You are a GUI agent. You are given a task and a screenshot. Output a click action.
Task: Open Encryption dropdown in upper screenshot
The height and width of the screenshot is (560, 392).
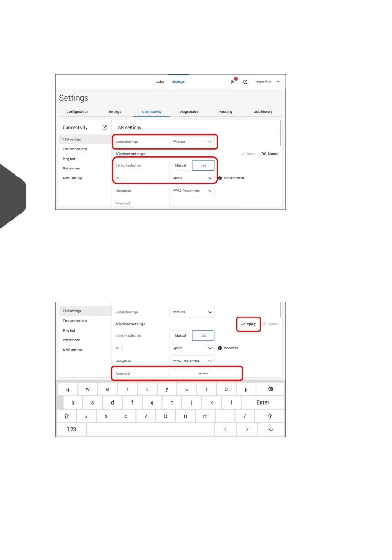click(192, 191)
